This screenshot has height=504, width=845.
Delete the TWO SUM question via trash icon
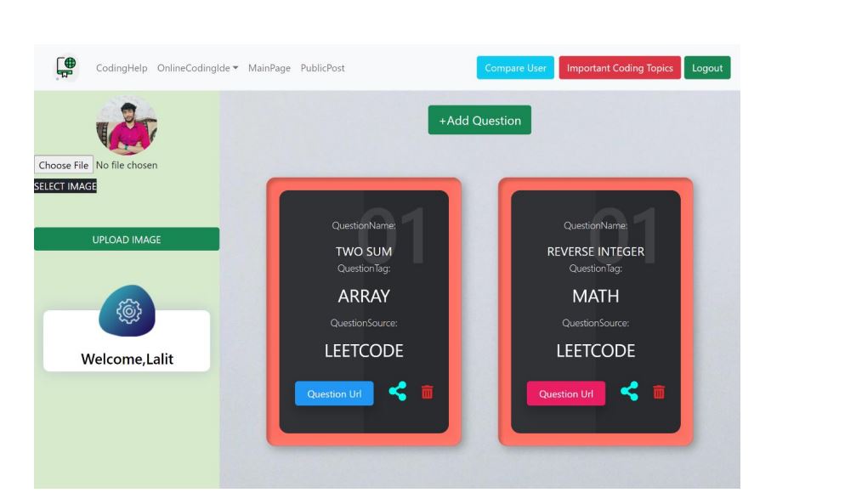click(427, 392)
